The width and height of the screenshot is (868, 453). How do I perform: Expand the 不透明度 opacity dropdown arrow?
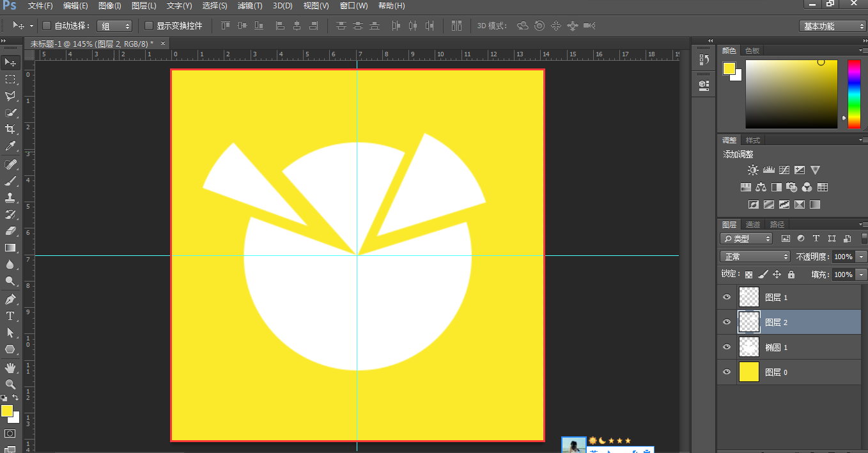click(862, 257)
